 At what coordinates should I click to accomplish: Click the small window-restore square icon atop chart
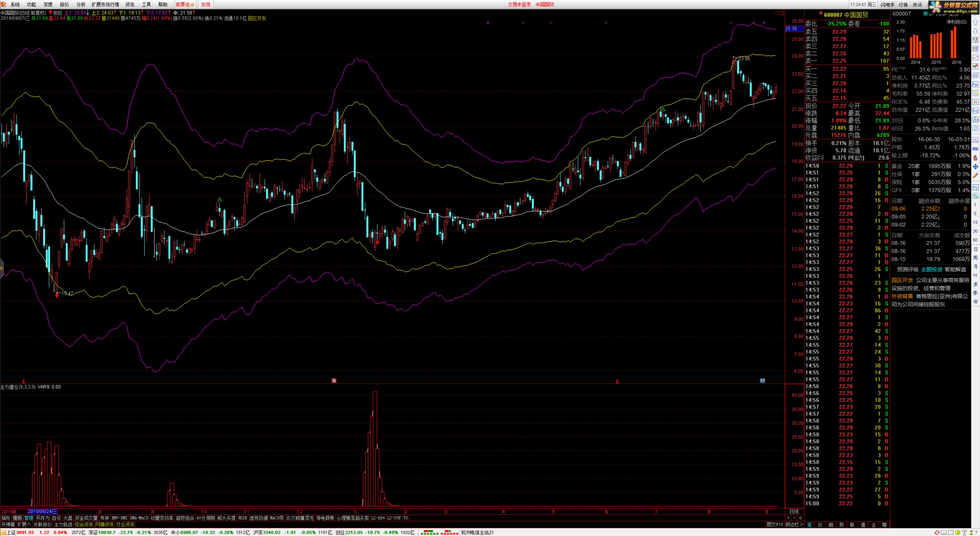(782, 13)
